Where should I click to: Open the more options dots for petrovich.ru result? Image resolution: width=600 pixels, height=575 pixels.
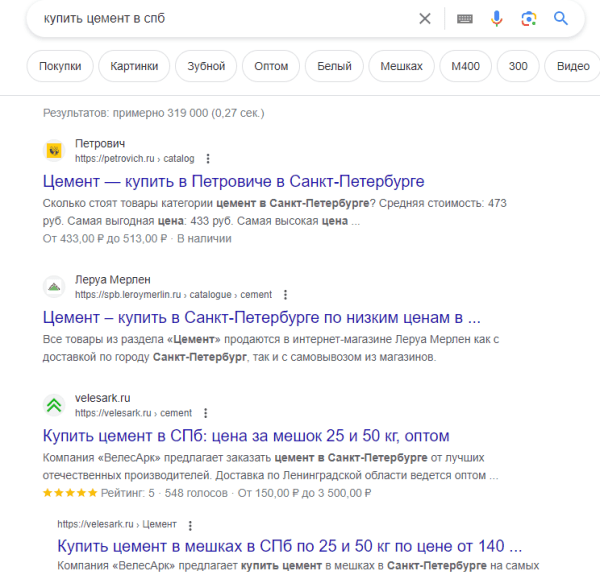208,158
